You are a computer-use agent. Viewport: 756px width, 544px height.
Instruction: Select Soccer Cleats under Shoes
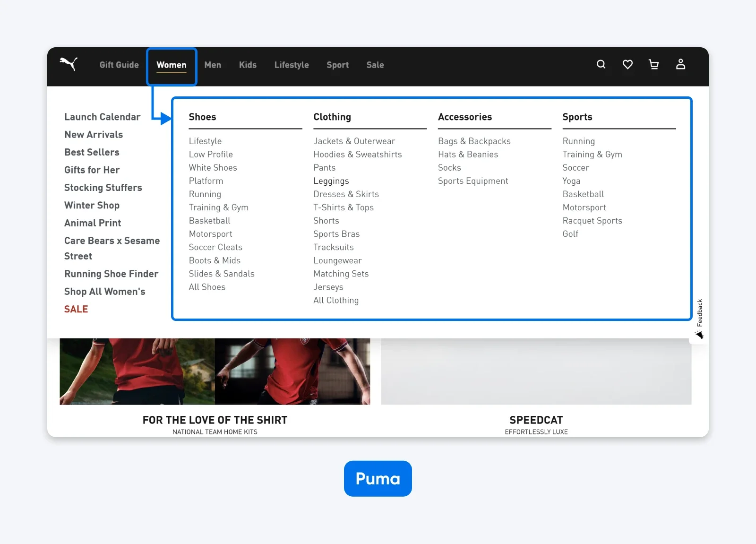pos(215,247)
